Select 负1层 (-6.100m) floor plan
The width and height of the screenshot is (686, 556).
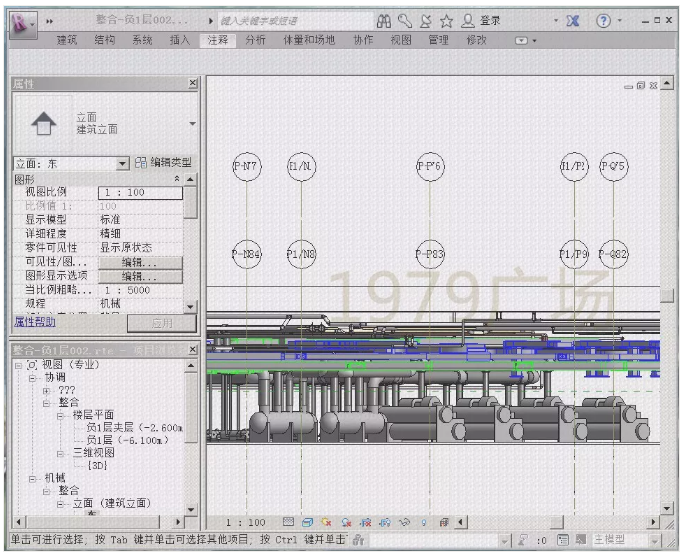click(x=128, y=440)
